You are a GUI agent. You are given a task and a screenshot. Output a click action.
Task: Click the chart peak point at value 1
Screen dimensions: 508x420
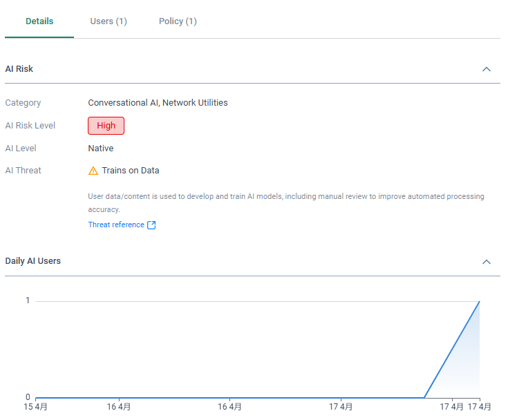479,301
